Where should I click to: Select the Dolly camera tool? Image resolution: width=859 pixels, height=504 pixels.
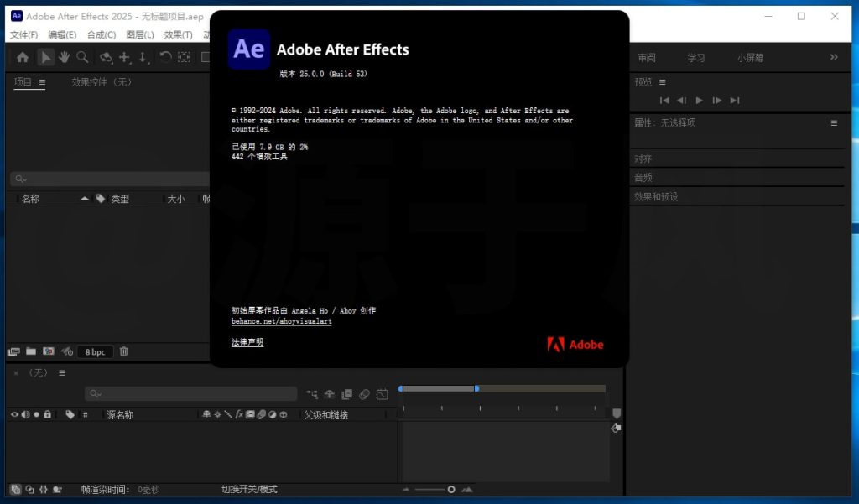(x=143, y=57)
